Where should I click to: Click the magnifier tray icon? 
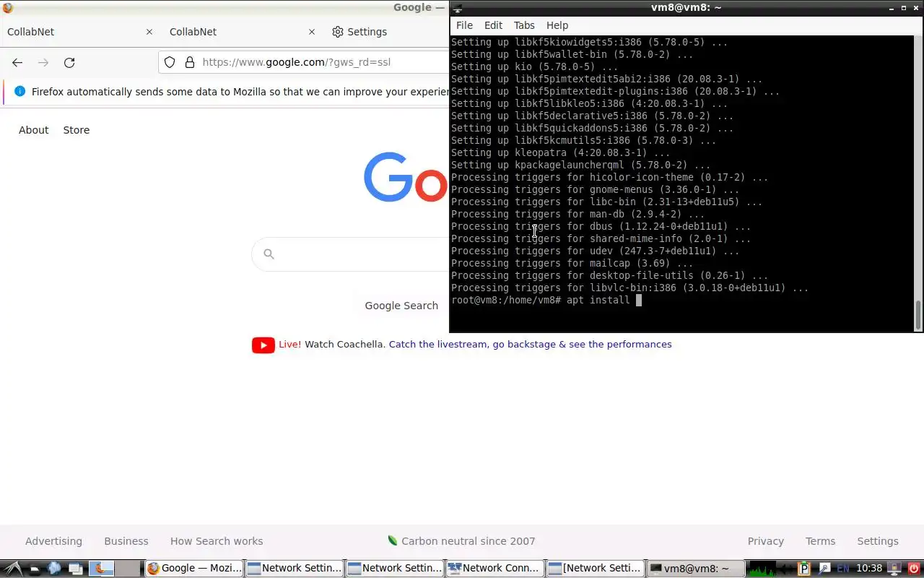[824, 569]
